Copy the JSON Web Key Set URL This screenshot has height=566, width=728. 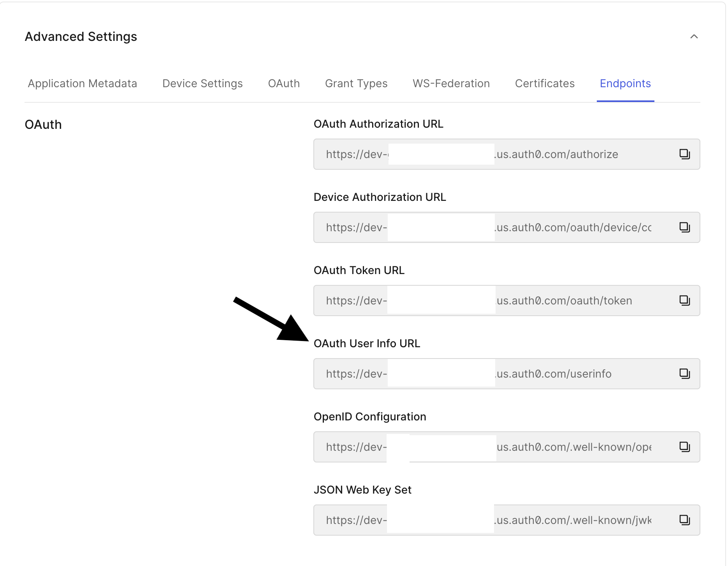[x=684, y=520]
